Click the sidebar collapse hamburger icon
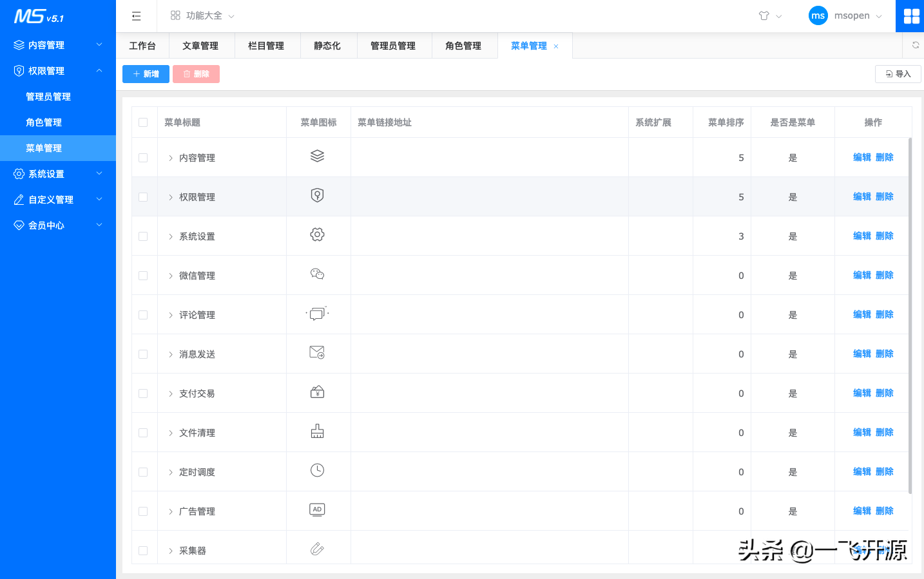 click(x=136, y=15)
